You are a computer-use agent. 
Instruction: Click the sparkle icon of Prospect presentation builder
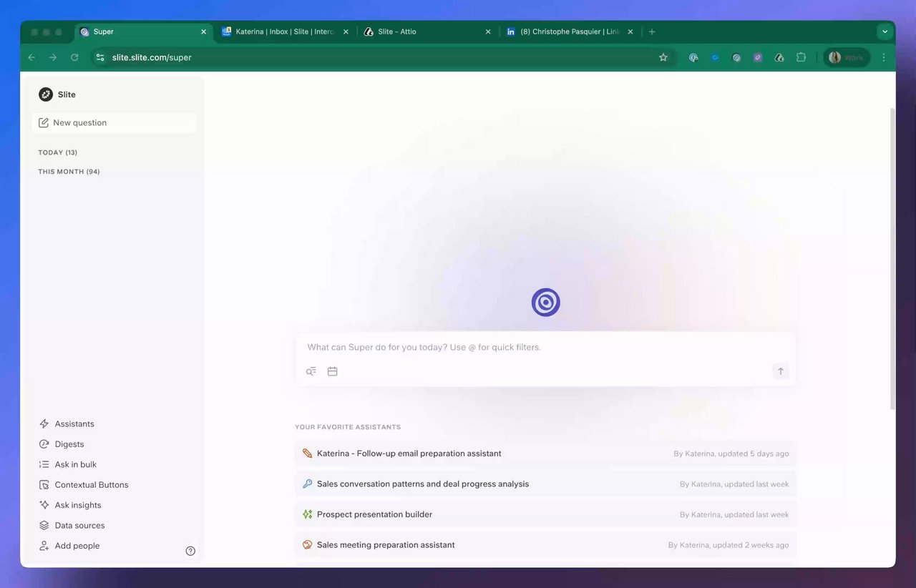(x=307, y=514)
